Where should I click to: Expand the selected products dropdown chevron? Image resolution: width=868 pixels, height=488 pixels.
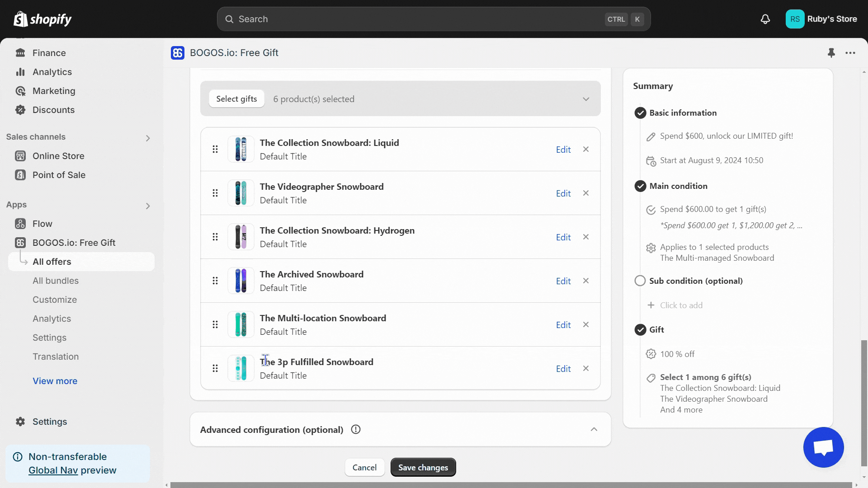(586, 99)
